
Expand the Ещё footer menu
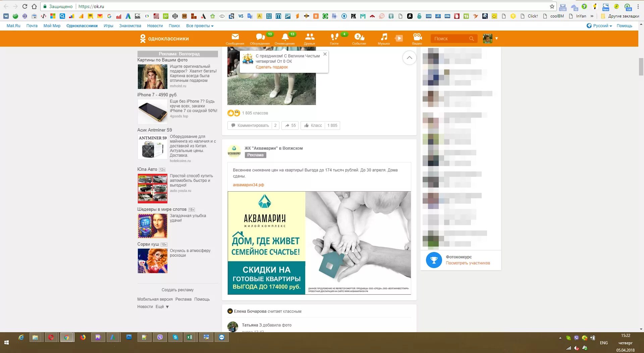[x=162, y=307]
